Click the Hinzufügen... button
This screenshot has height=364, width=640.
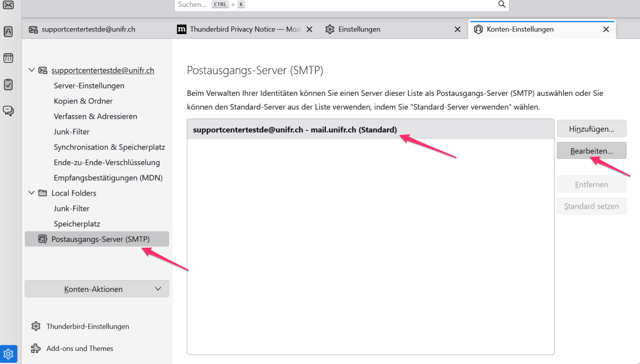click(591, 129)
